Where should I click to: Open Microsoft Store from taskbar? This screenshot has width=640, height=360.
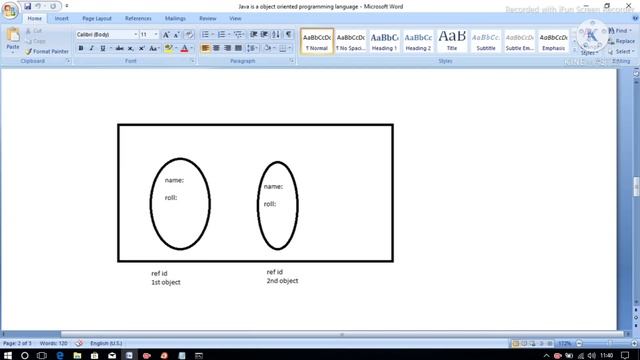(94, 356)
